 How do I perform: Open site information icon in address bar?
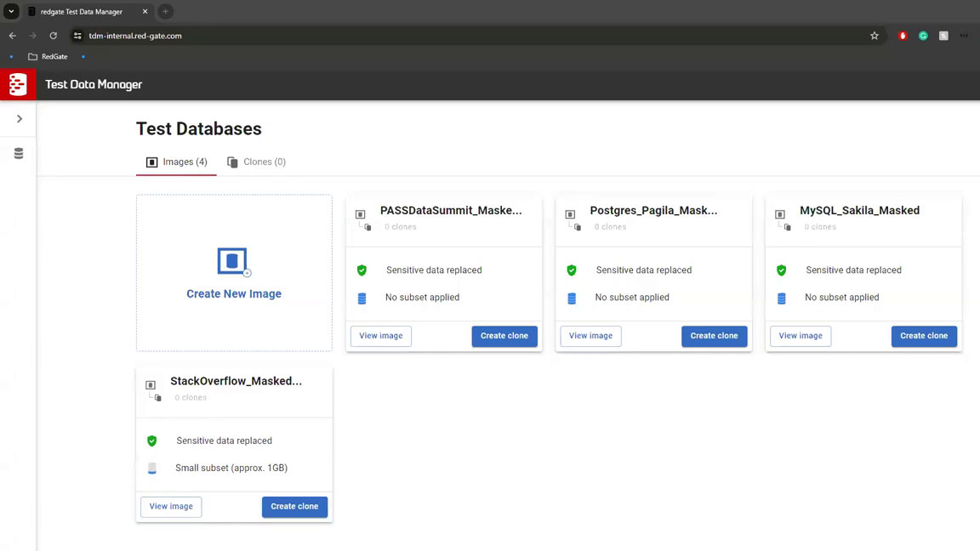pos(77,36)
